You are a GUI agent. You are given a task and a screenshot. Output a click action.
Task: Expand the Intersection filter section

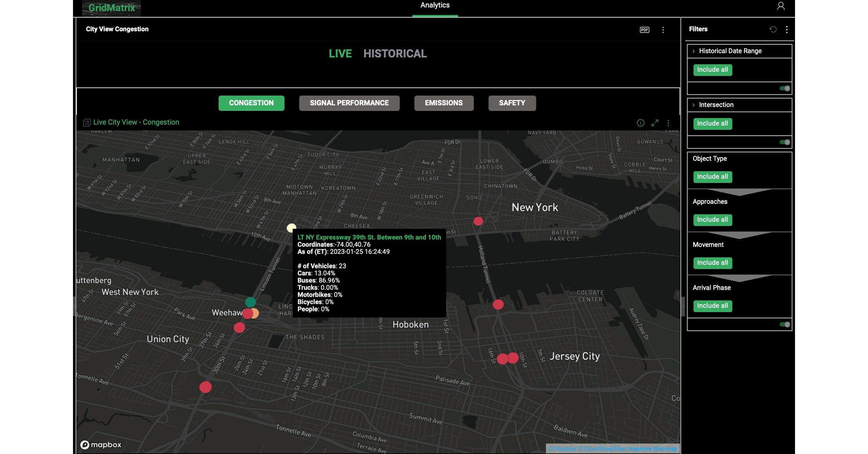click(694, 105)
